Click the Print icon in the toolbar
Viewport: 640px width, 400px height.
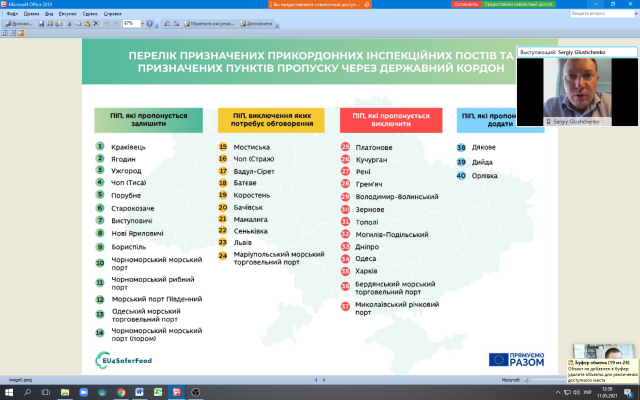[50, 24]
